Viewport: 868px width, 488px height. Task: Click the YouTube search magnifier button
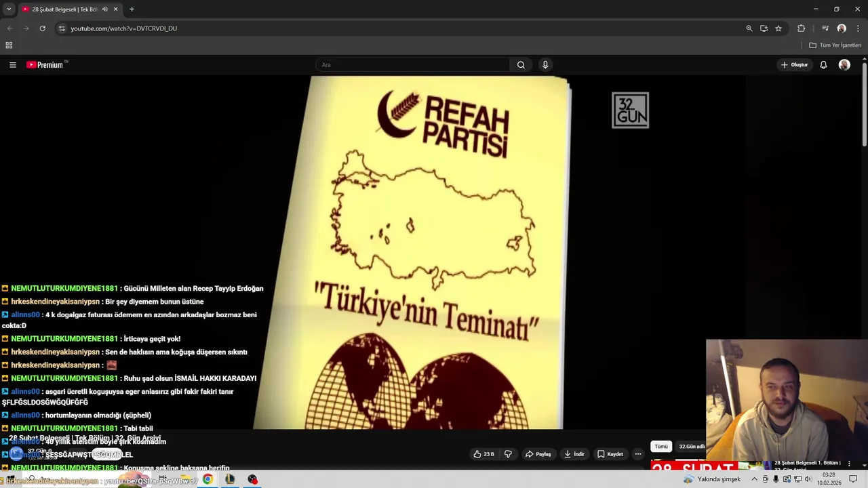coord(521,65)
